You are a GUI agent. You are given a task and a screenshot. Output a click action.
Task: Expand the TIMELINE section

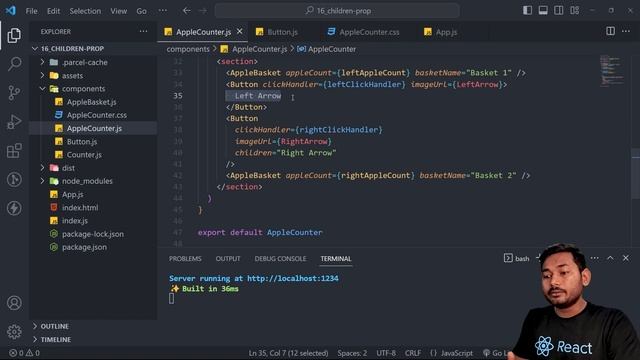coord(56,339)
